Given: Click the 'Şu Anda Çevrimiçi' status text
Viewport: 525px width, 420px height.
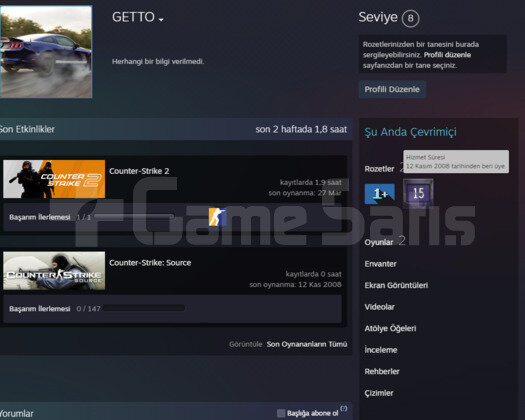Looking at the screenshot, I should point(410,132).
